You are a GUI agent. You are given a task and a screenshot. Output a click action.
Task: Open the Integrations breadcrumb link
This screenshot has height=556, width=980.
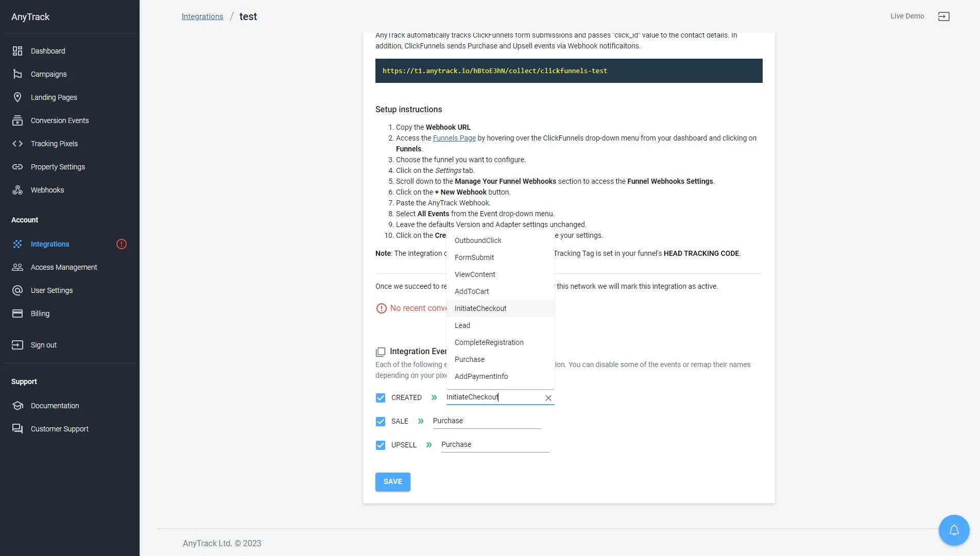click(202, 16)
